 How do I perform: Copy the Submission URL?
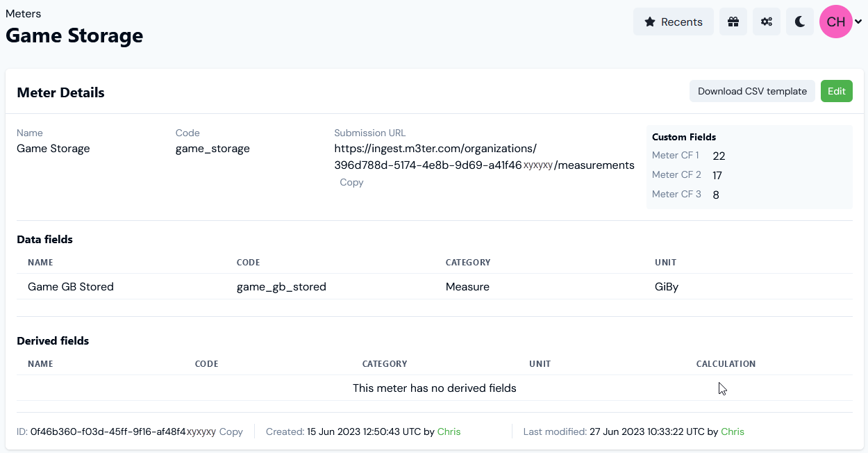[351, 182]
